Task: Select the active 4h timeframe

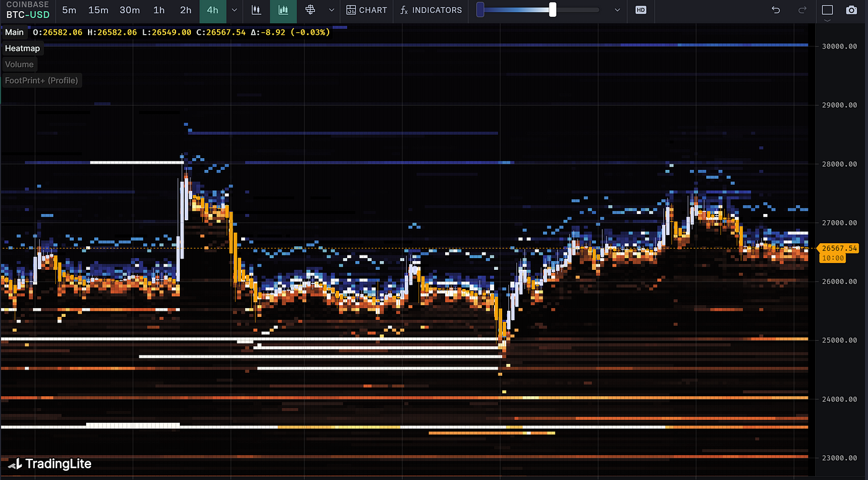Action: [x=213, y=10]
